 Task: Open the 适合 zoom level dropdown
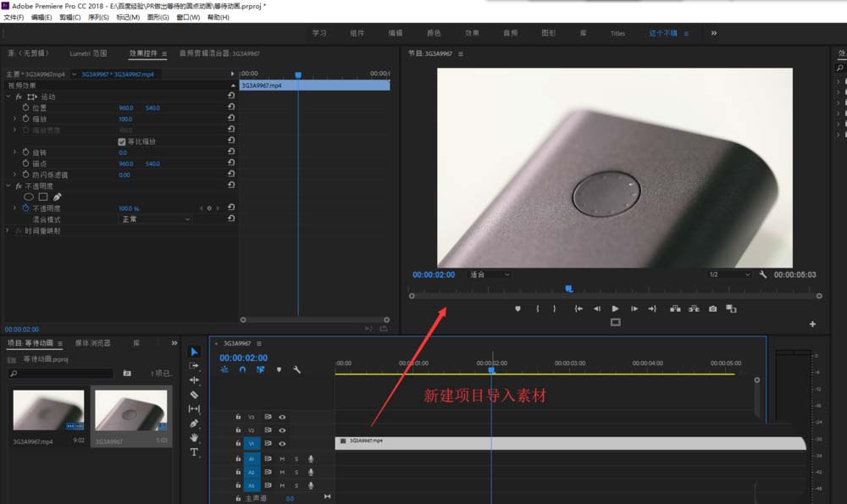pos(489,274)
